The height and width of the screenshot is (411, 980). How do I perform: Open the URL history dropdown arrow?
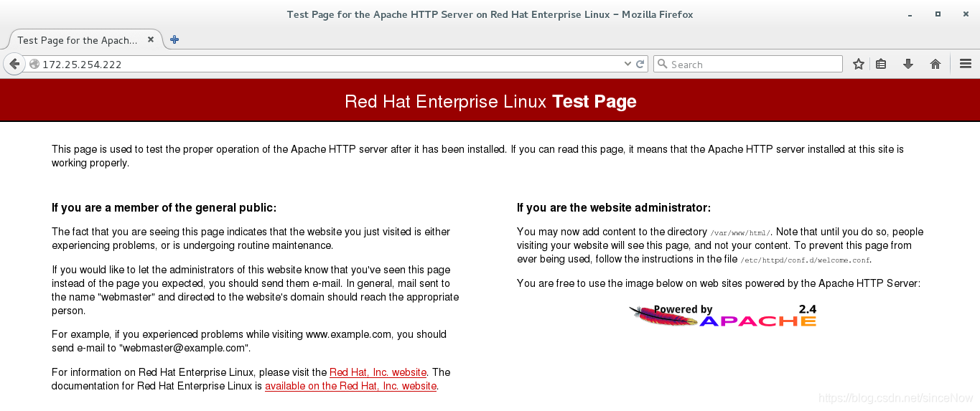pos(627,64)
